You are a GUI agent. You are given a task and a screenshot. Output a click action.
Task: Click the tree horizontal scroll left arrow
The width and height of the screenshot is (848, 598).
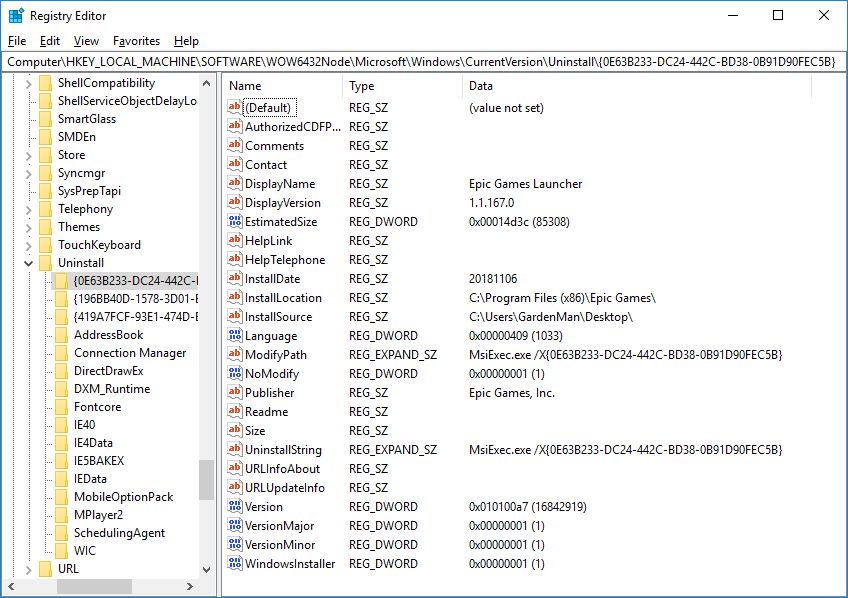pyautogui.click(x=11, y=586)
